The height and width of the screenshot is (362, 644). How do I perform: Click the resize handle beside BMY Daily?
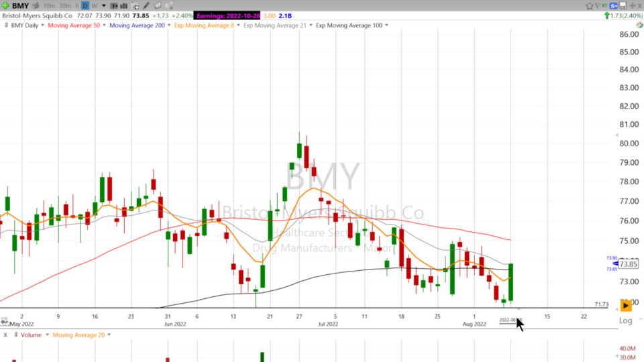(6, 25)
